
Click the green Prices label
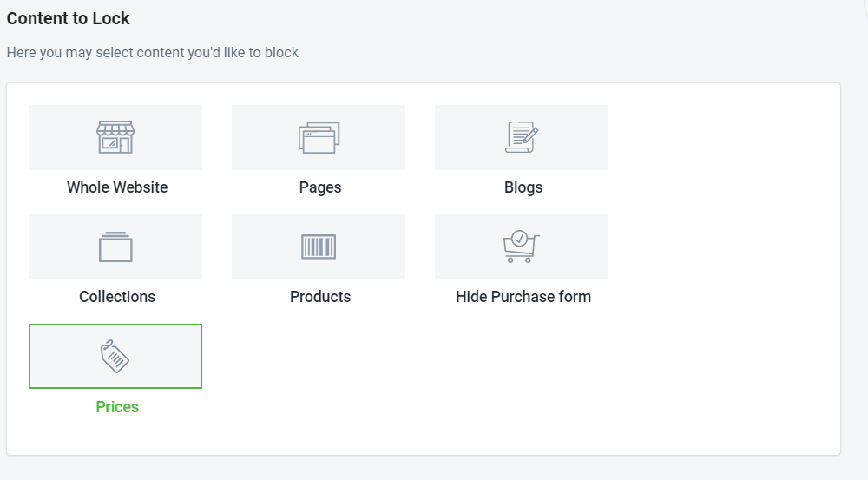tap(117, 407)
